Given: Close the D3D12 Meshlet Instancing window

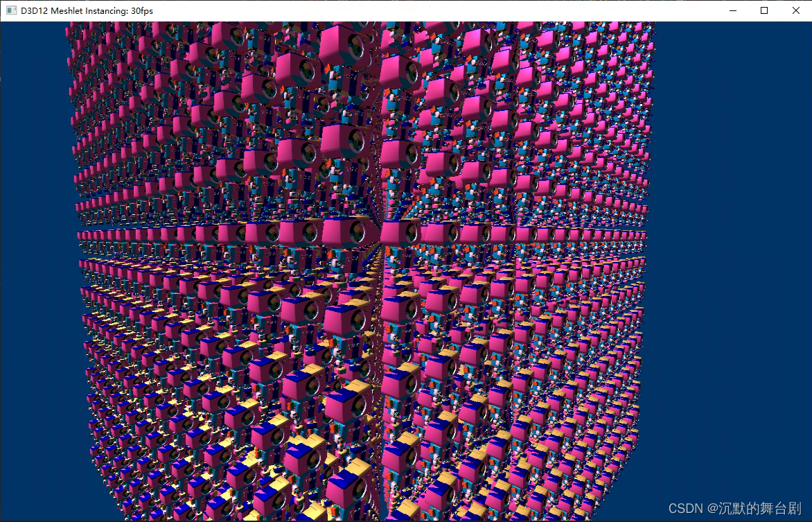Looking at the screenshot, I should point(795,10).
